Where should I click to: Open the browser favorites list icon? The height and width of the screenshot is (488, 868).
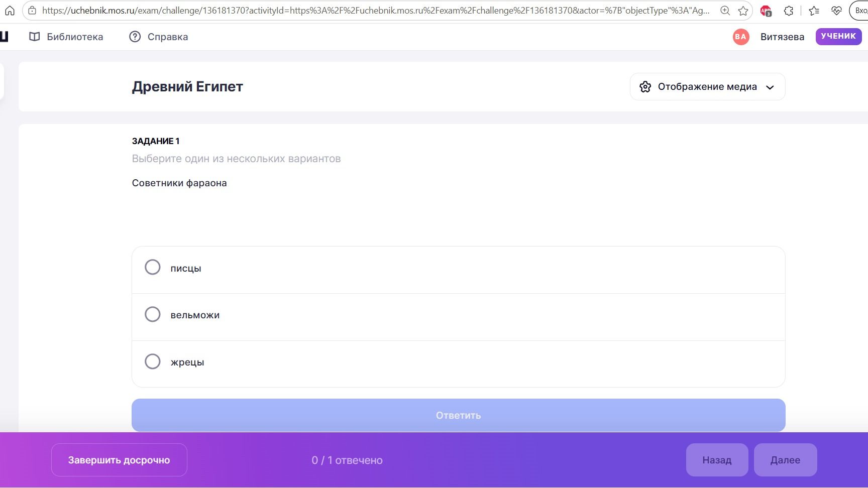coord(814,10)
